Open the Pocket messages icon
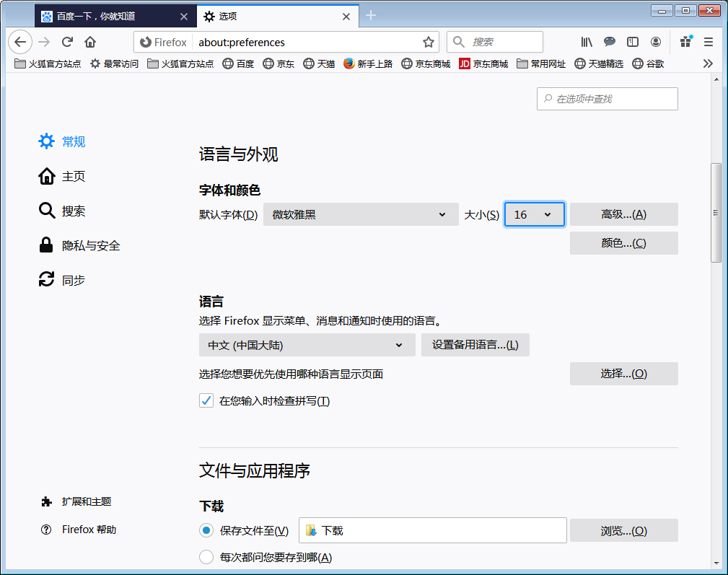Screen dimensions: 728x575 coord(610,42)
